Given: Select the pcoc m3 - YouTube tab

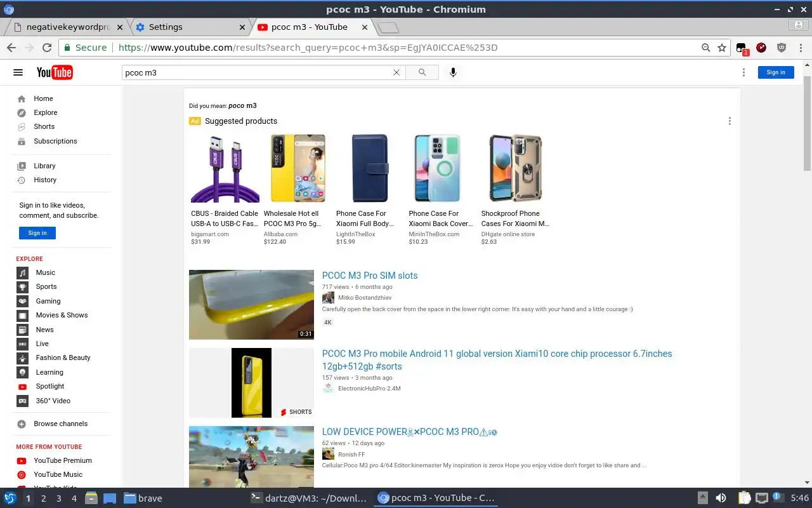Looking at the screenshot, I should (310, 27).
